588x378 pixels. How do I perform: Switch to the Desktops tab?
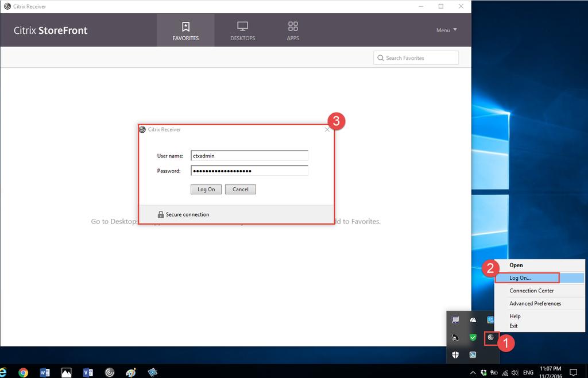[243, 30]
